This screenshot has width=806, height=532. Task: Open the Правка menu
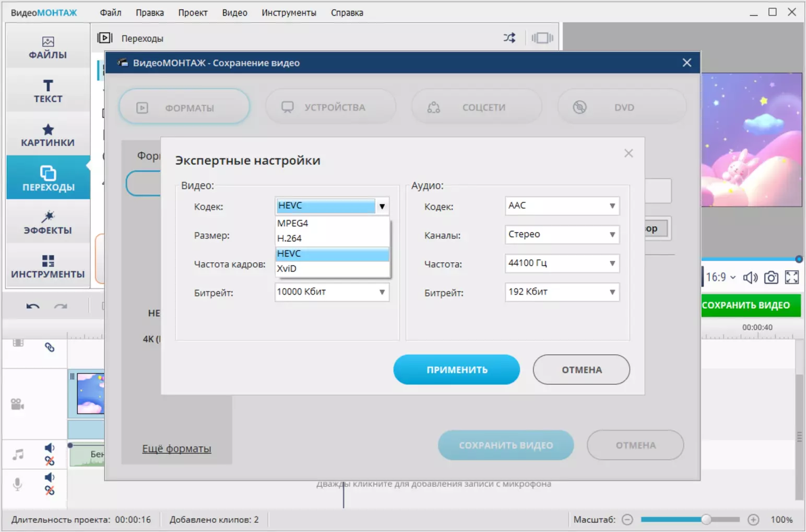[150, 13]
